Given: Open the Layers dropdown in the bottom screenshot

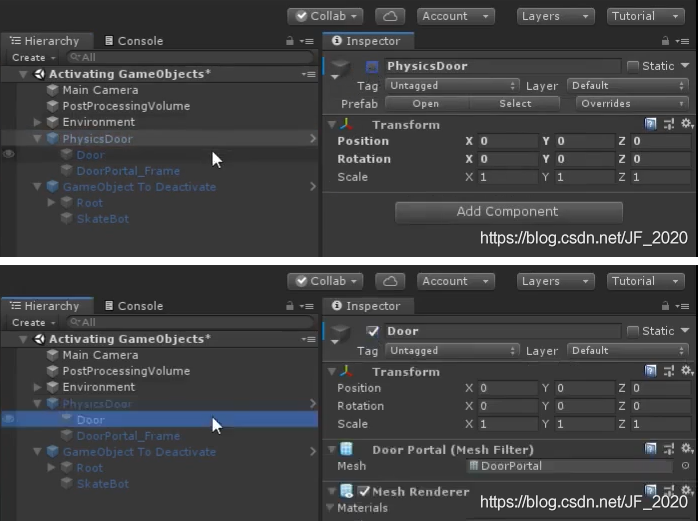Looking at the screenshot, I should coord(555,281).
